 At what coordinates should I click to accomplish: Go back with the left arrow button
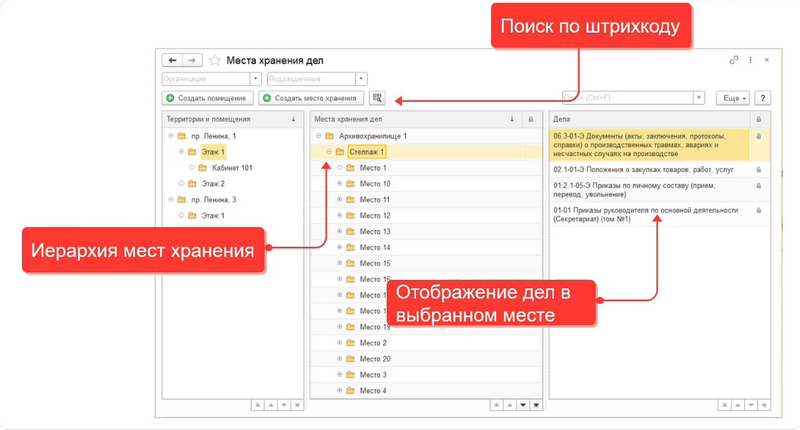tap(174, 60)
